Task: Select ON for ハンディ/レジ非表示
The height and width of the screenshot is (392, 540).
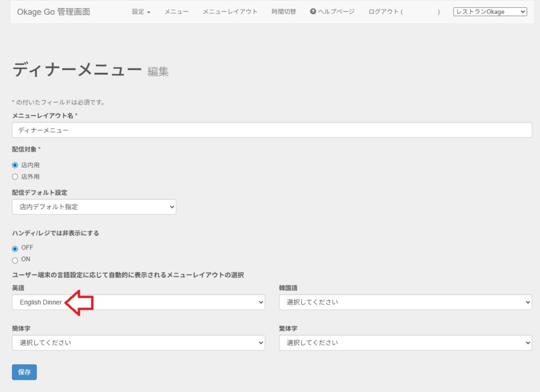Action: [15, 260]
